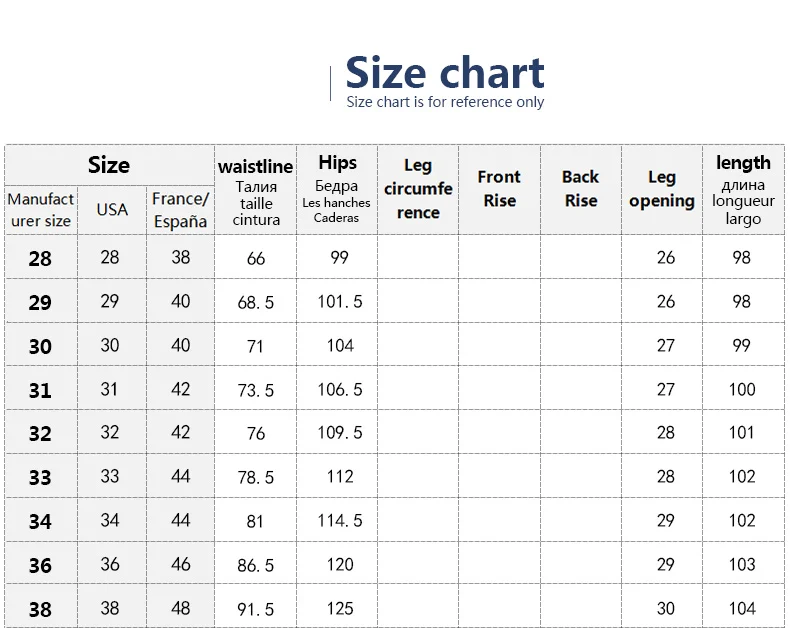Select the "Hips" column header
Screen dimensions: 790x628
pyautogui.click(x=337, y=190)
